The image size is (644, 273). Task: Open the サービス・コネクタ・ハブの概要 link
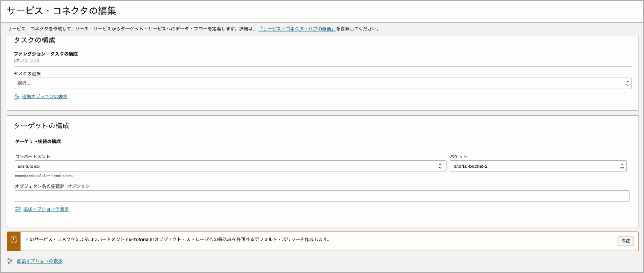tap(297, 29)
